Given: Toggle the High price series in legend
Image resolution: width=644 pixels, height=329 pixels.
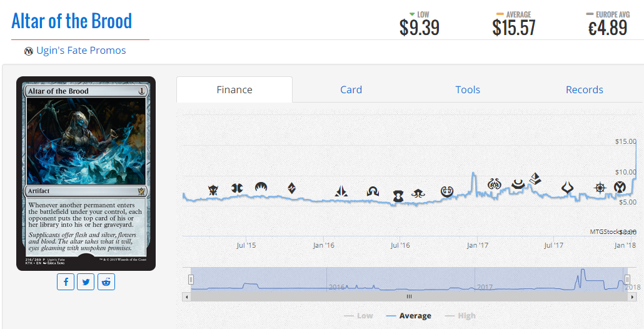Looking at the screenshot, I should tap(460, 315).
